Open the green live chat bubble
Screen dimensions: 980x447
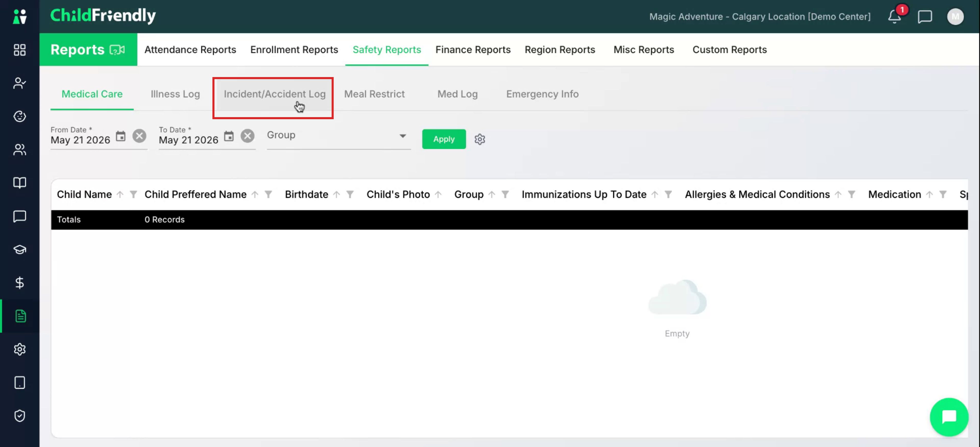pyautogui.click(x=949, y=417)
